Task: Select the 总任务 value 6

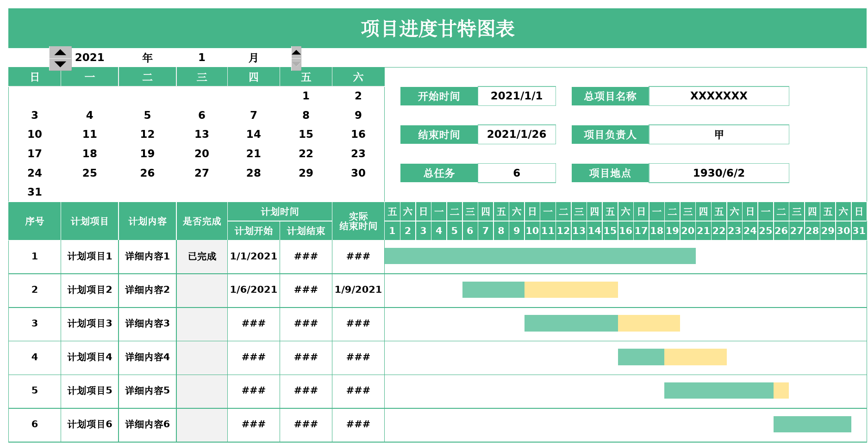Action: pos(517,173)
